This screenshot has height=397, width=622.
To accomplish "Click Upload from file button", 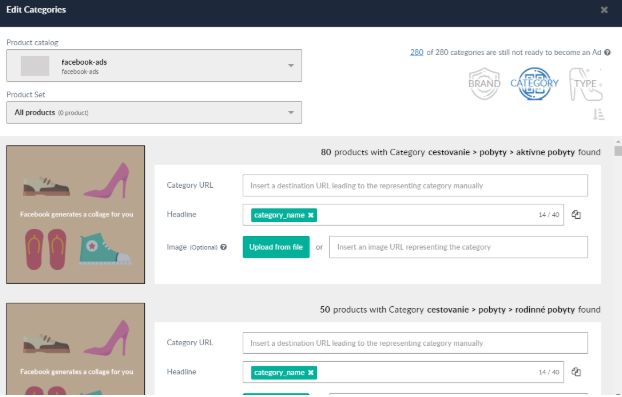I will coord(276,247).
